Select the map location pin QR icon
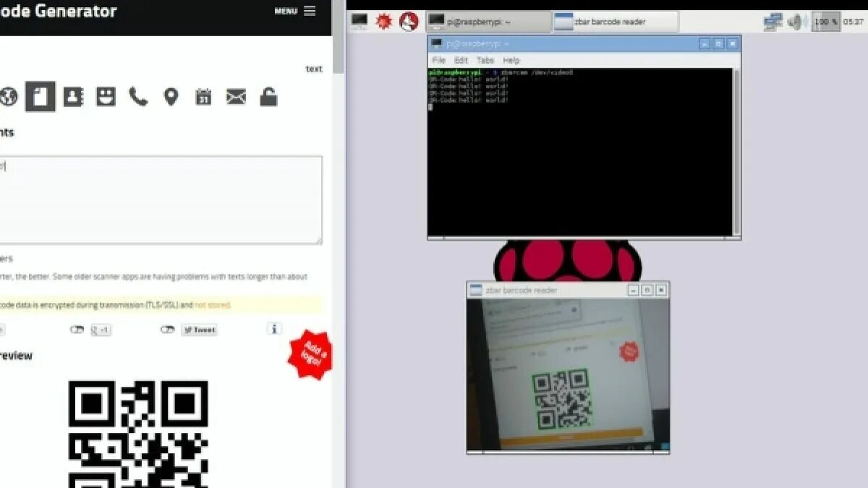The height and width of the screenshot is (488, 868). pyautogui.click(x=171, y=97)
